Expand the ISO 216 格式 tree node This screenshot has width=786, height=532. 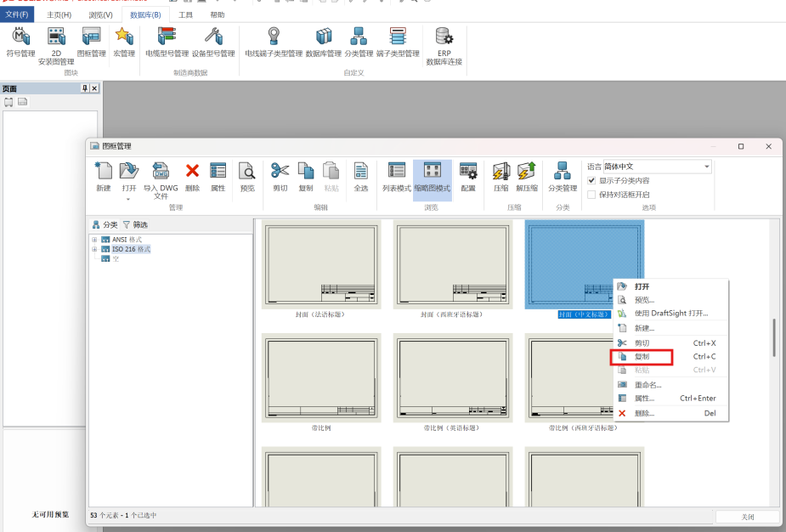pyautogui.click(x=94, y=249)
